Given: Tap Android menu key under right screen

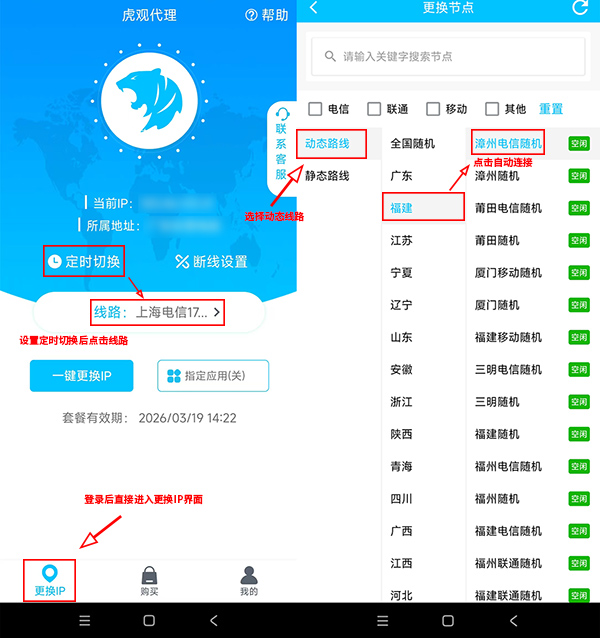Looking at the screenshot, I should click(383, 621).
